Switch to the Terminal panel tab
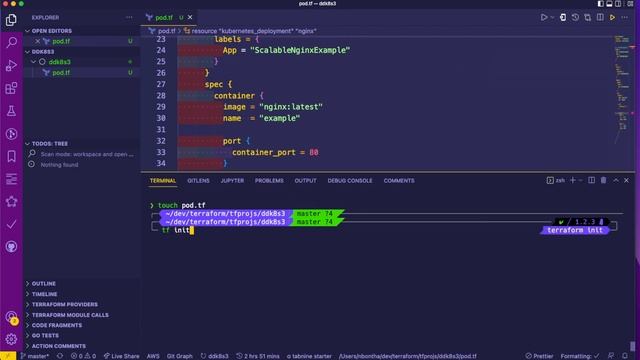The image size is (640, 360). click(x=162, y=181)
